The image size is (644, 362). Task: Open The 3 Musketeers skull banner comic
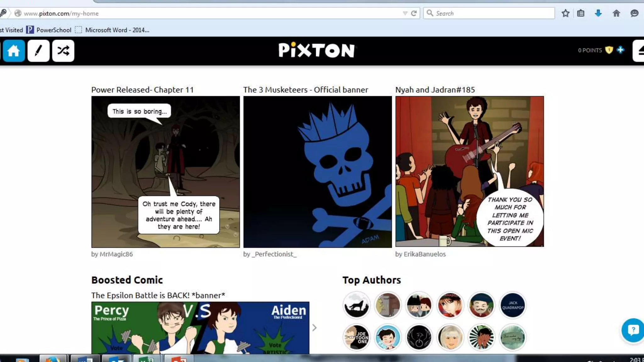318,172
